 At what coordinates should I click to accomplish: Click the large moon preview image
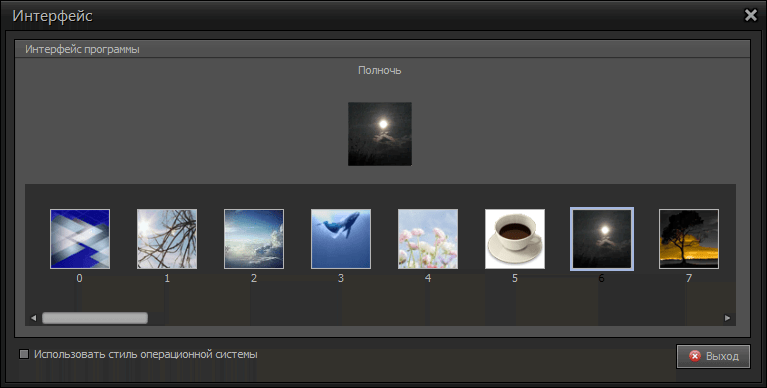380,134
